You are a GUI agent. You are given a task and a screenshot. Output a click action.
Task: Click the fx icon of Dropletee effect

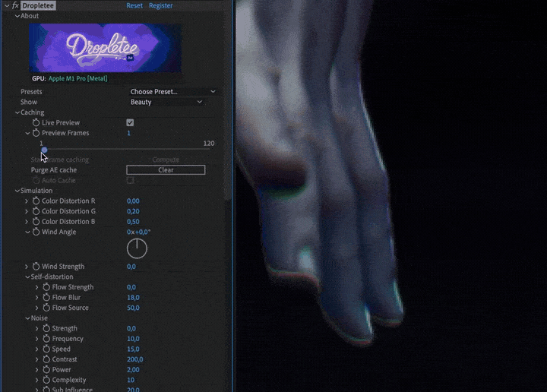[15, 5]
